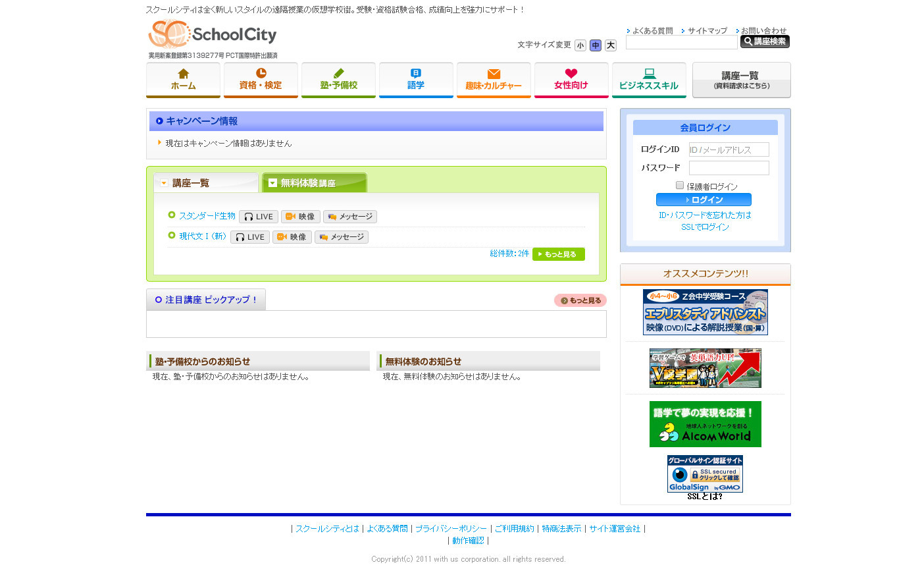Click 映像 video button for 現代文 I
This screenshot has height=571, width=924.
tap(292, 237)
